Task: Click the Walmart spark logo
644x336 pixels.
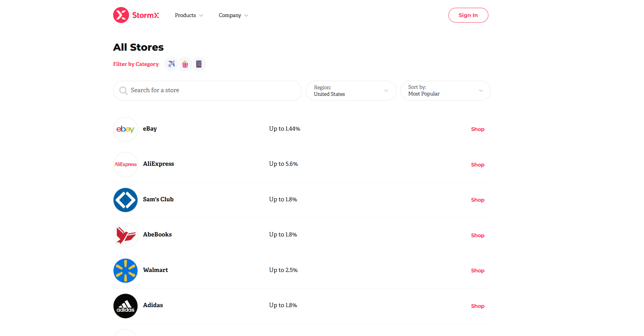Action: pyautogui.click(x=125, y=271)
